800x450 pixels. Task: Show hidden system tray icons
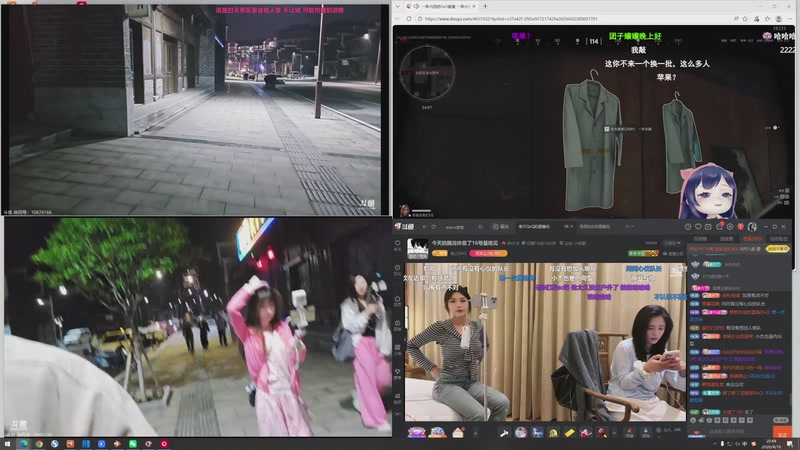click(x=714, y=444)
